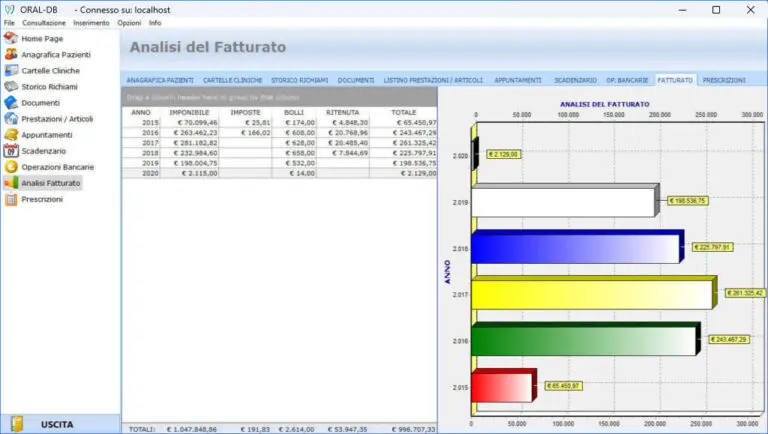Screen dimensions: 768x434
Task: Select the 2017 year cell
Action: (142, 143)
